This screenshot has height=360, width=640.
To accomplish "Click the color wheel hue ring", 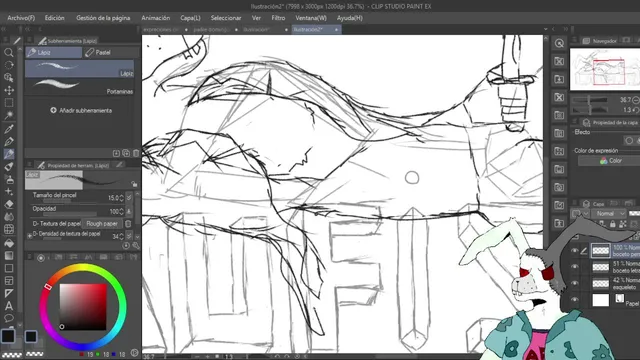I will (x=83, y=268).
